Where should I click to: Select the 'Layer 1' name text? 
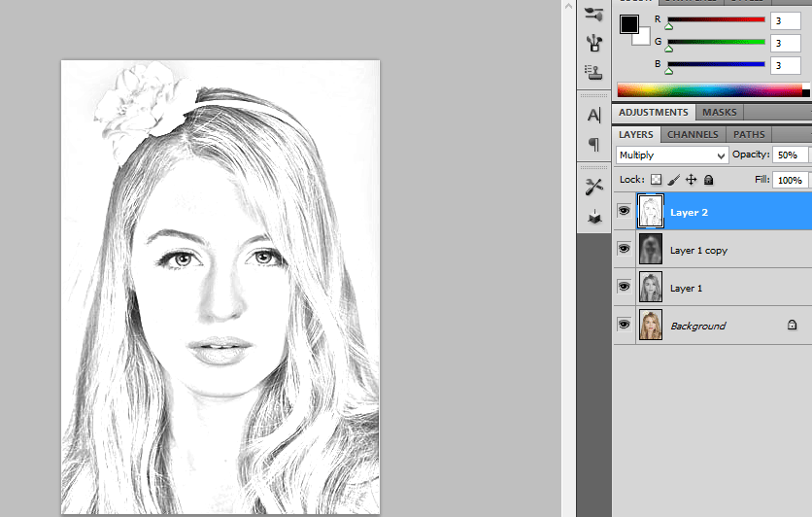tap(686, 288)
